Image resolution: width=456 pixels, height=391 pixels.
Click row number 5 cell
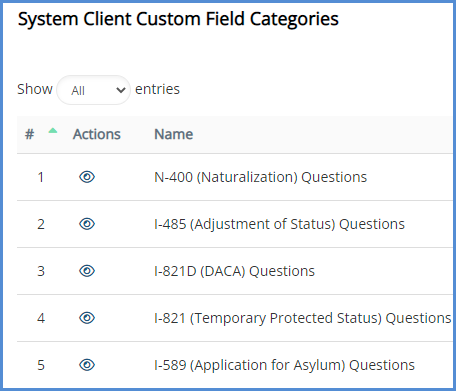(41, 365)
